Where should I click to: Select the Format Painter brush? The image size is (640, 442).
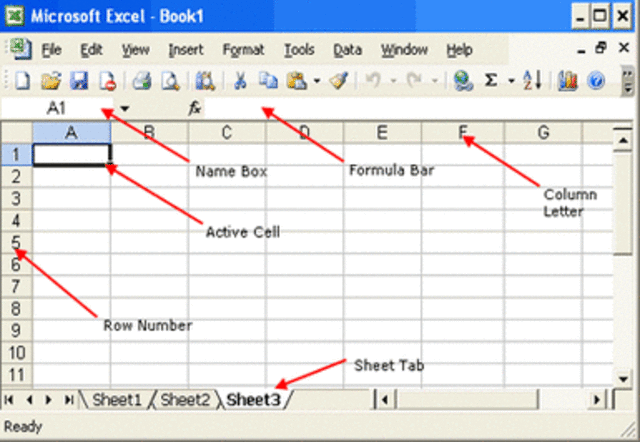[339, 80]
